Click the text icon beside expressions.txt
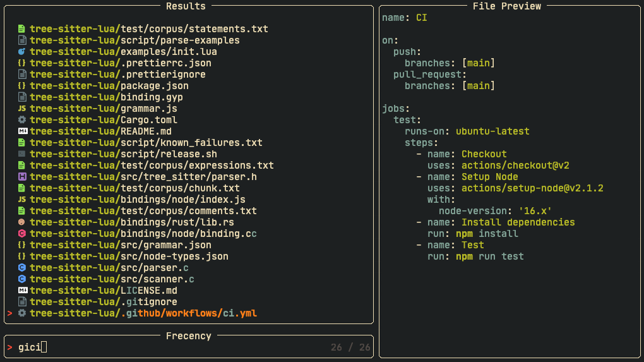Viewport: 644px width, 362px height. click(x=21, y=165)
